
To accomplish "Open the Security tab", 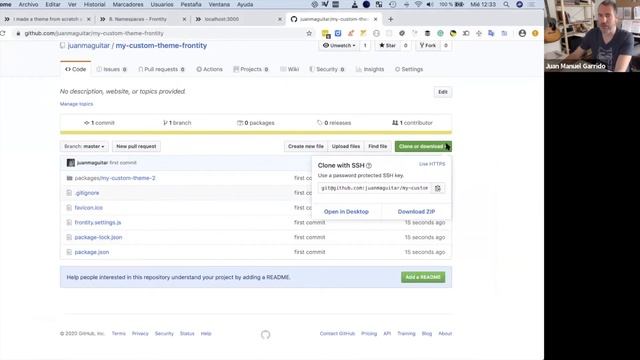I will pyautogui.click(x=327, y=69).
